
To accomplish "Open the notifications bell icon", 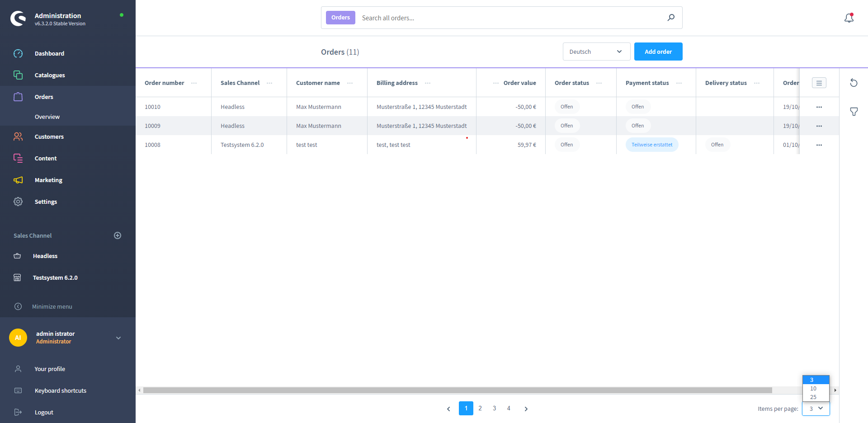I will pos(849,18).
